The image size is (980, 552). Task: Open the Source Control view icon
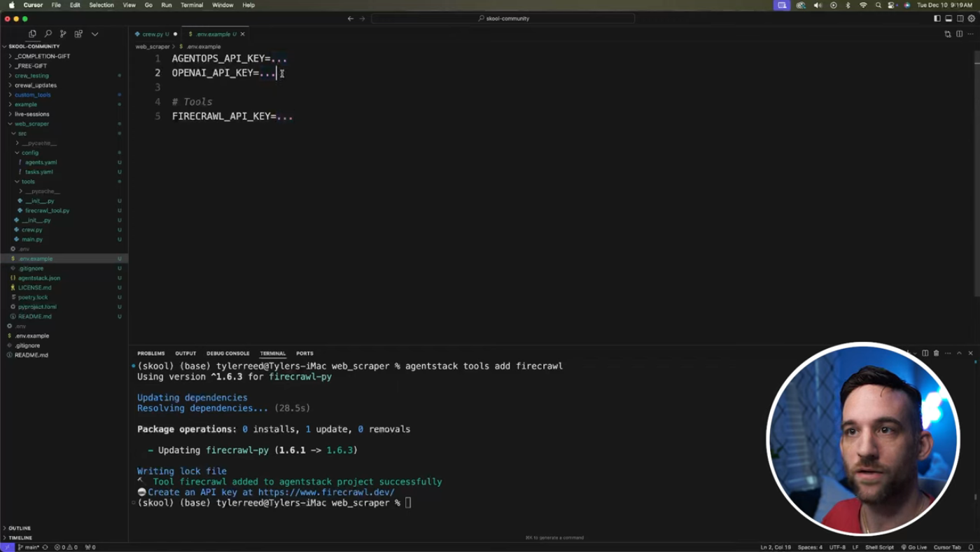click(x=63, y=34)
